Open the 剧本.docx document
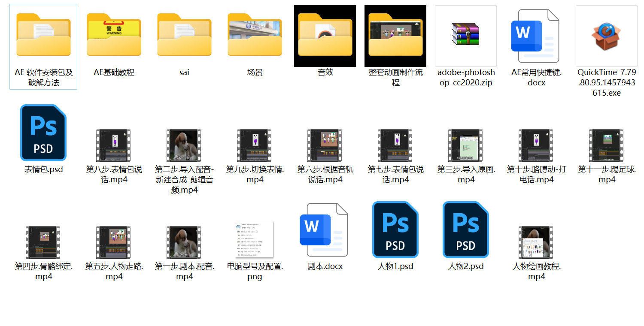This screenshot has width=644, height=326. click(x=325, y=229)
